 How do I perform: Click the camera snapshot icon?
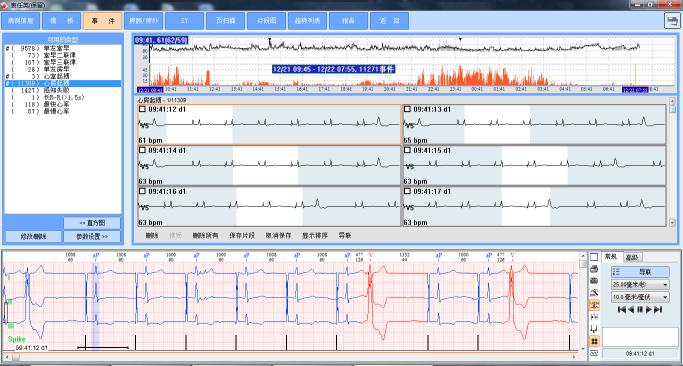pos(594,281)
